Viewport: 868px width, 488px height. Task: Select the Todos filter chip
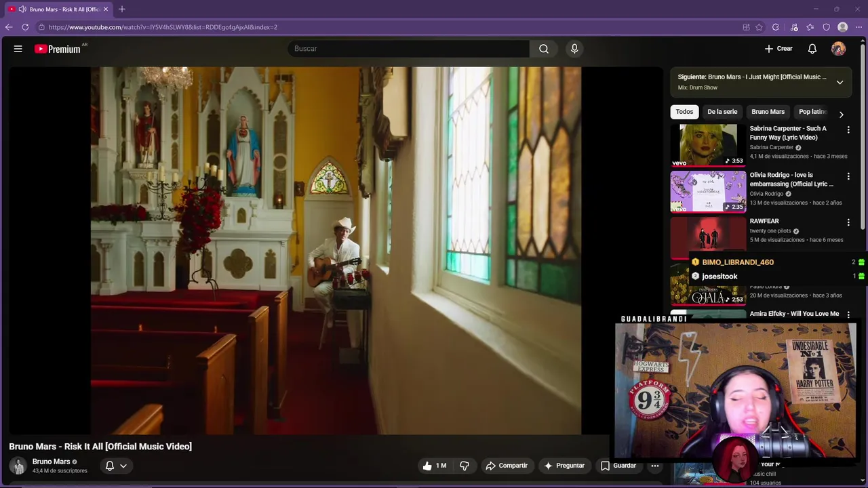tap(684, 112)
